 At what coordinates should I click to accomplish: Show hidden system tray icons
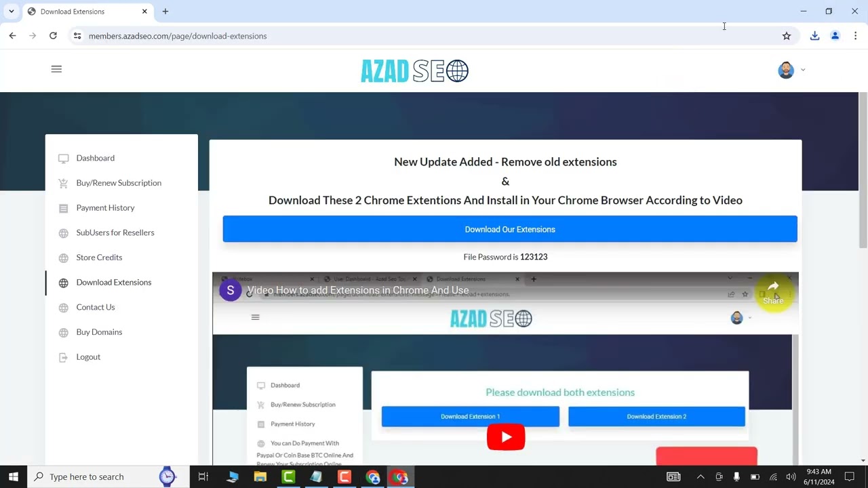click(x=701, y=477)
